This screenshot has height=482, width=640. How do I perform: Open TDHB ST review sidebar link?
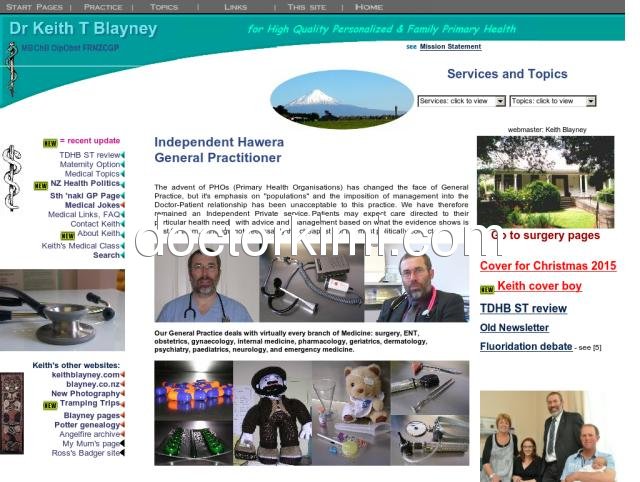pyautogui.click(x=89, y=155)
